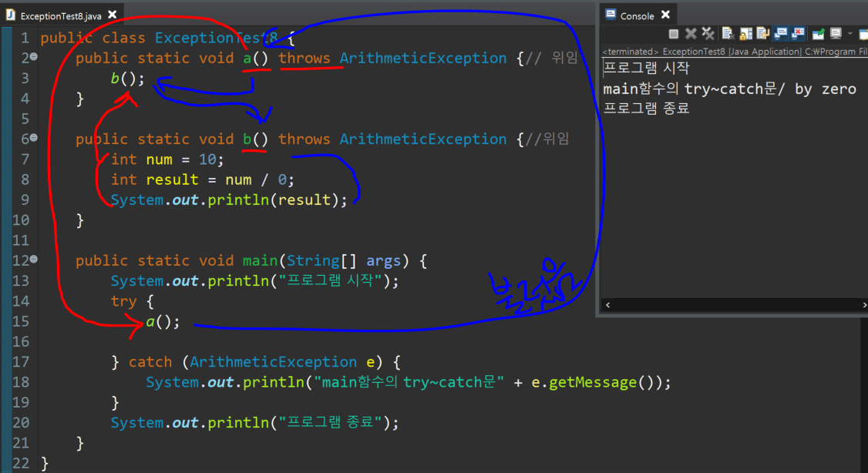
Task: Click the Terminate button in Console toolbar
Action: click(x=673, y=35)
